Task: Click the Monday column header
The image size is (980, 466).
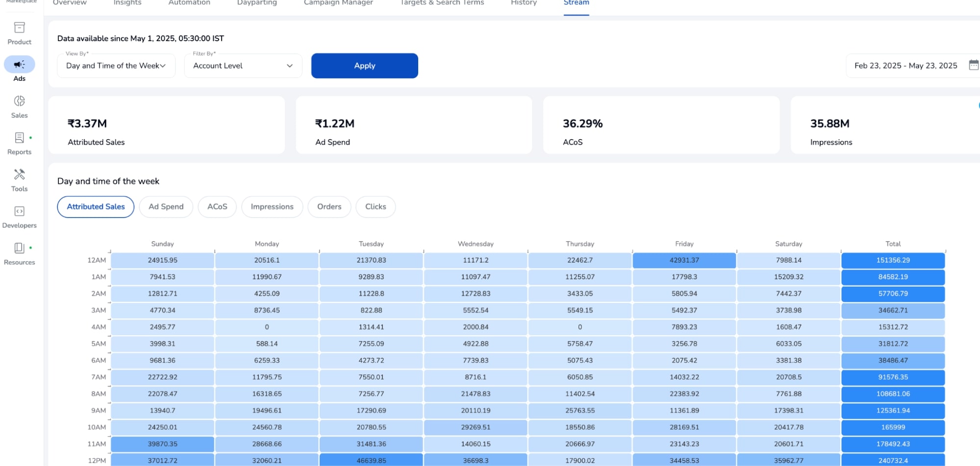Action: (267, 244)
